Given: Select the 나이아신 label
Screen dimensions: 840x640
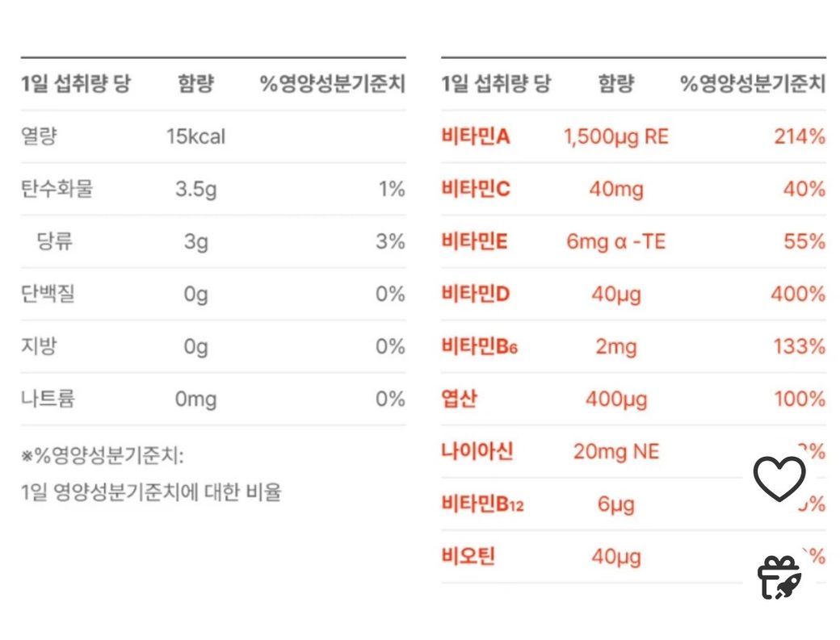Looking at the screenshot, I should pos(477,451).
